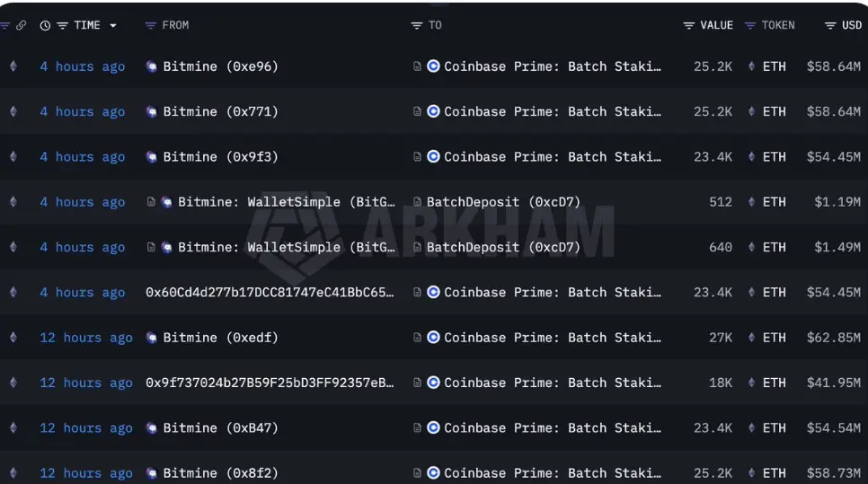Click the Bitmine logo next to 0xB47
Viewport: 868px width, 484px height.
[x=152, y=428]
